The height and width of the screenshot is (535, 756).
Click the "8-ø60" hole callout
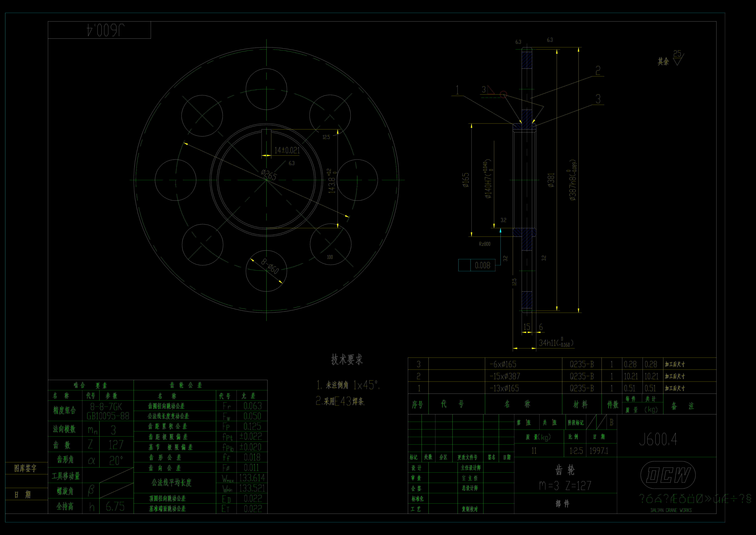pyautogui.click(x=270, y=266)
